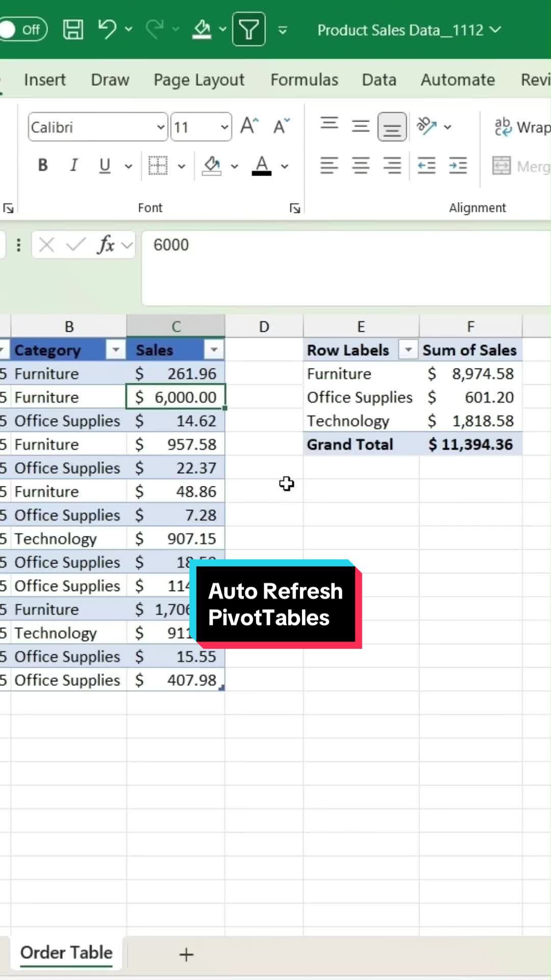Open the Automate tab

coord(458,80)
